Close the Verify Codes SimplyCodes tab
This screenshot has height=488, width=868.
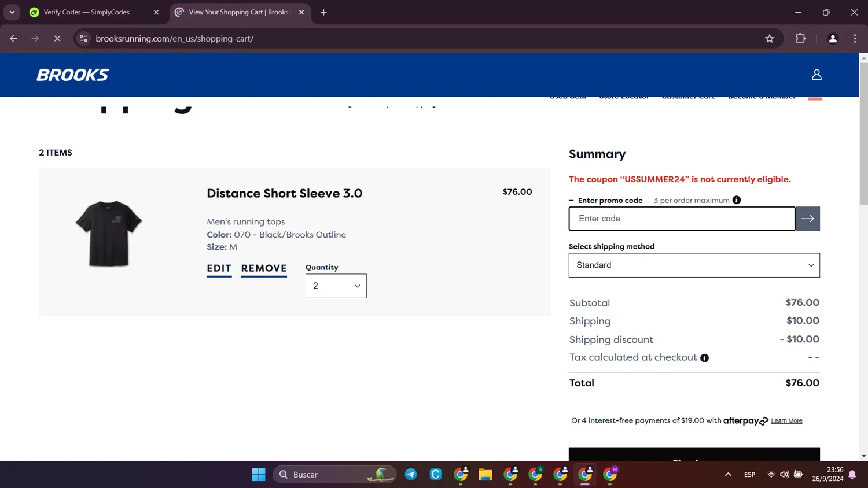(x=156, y=12)
